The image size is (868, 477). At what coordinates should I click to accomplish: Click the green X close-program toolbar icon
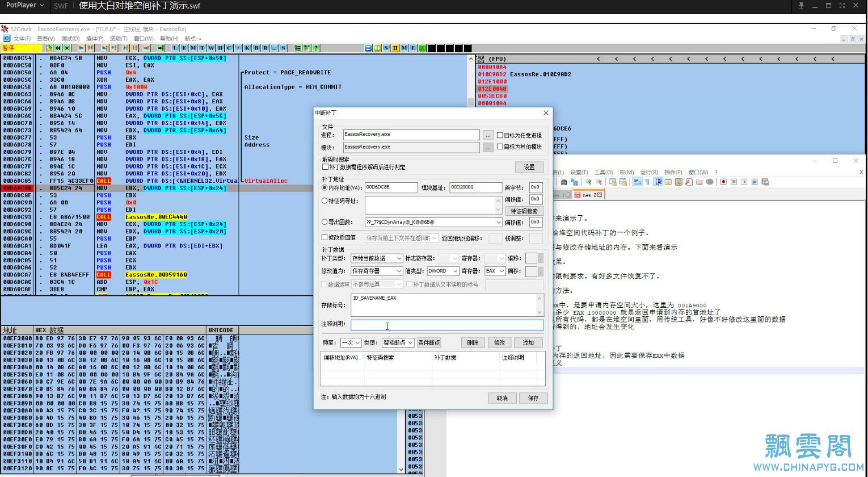click(67, 48)
